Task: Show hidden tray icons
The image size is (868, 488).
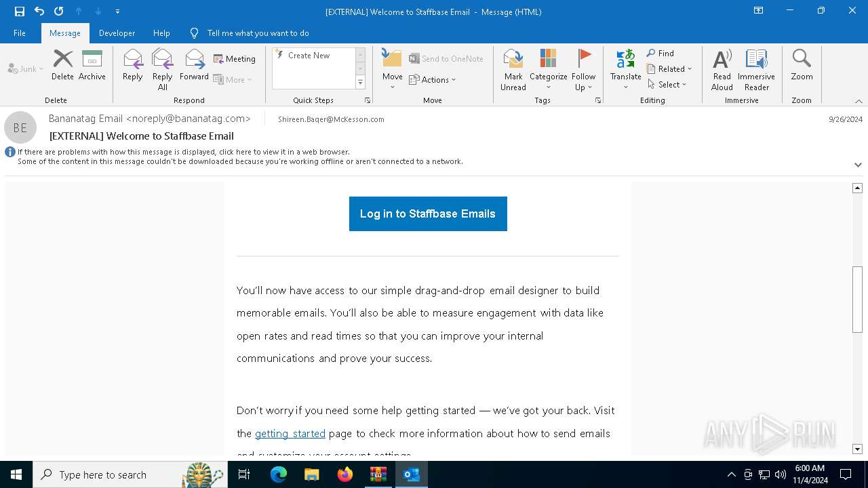Action: (x=731, y=474)
